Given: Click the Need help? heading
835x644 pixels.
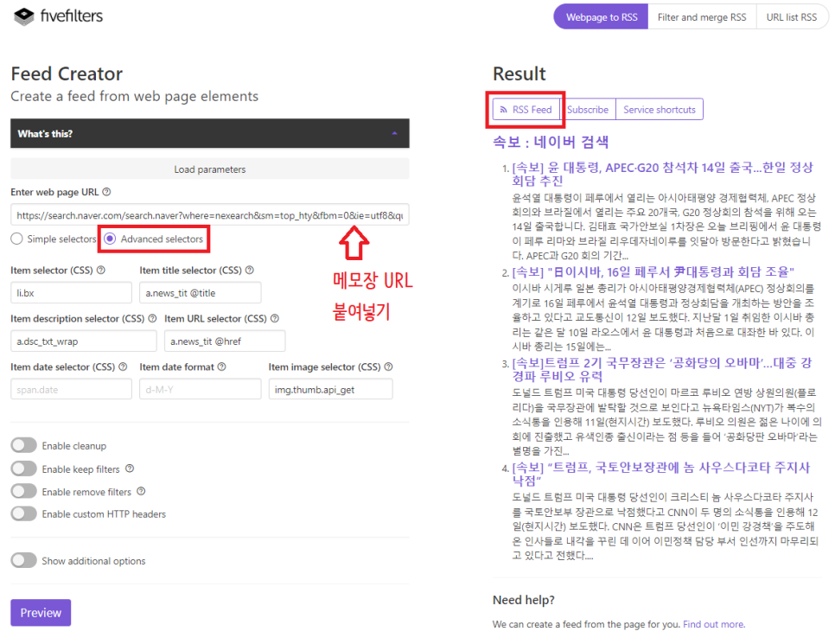Looking at the screenshot, I should click(x=524, y=600).
